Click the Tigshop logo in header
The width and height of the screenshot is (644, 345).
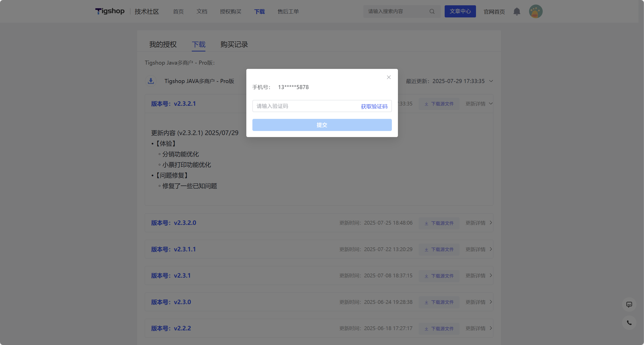(x=110, y=11)
